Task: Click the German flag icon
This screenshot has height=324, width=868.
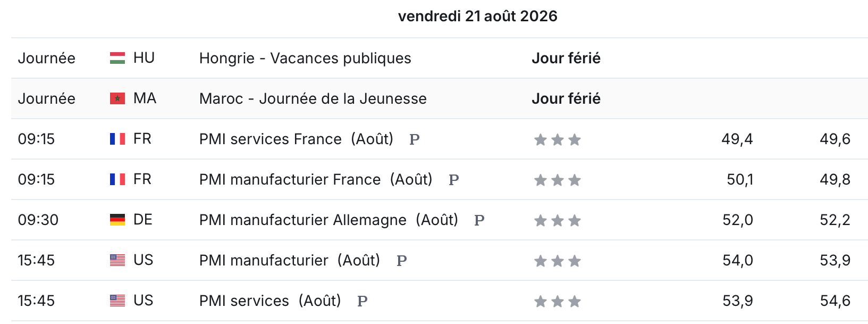Action: point(117,220)
